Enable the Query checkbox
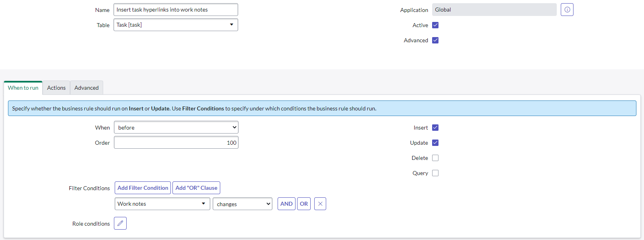Screen dimensions: 644x240 coord(435,173)
